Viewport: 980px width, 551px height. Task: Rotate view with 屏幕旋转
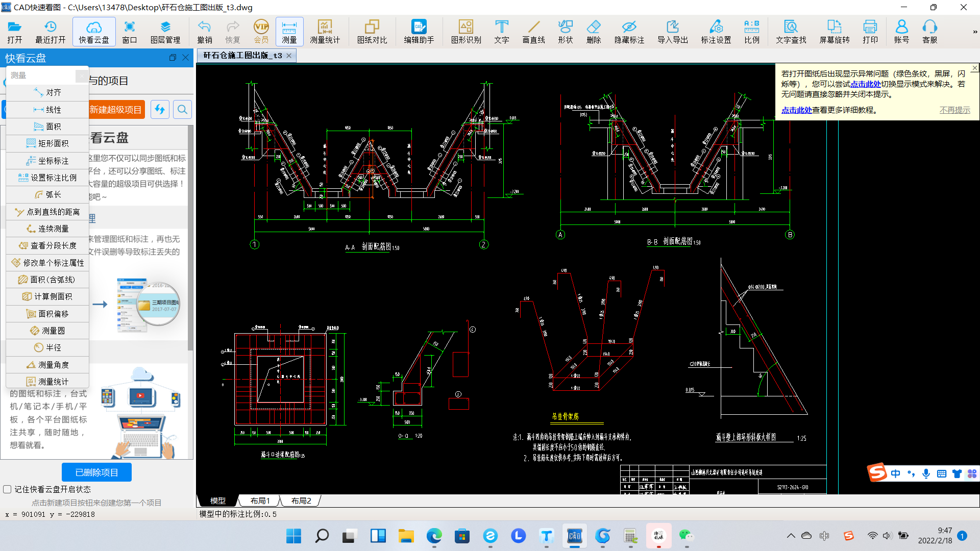tap(835, 32)
